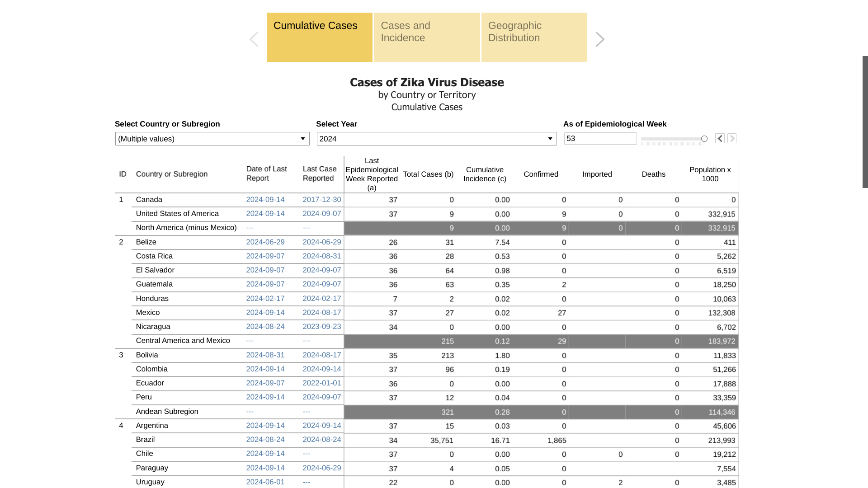The height and width of the screenshot is (488, 868).
Task: Decrease epidemiological week with left arrow
Action: 720,139
